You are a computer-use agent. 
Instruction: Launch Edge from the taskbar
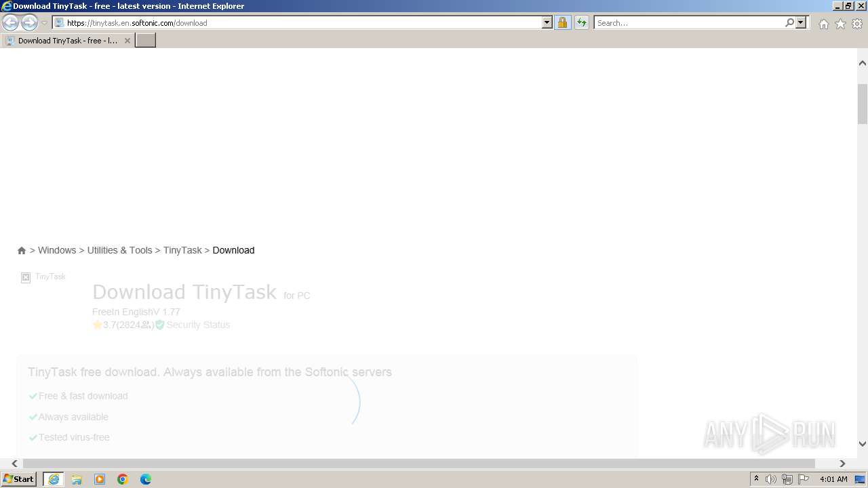pyautogui.click(x=146, y=479)
